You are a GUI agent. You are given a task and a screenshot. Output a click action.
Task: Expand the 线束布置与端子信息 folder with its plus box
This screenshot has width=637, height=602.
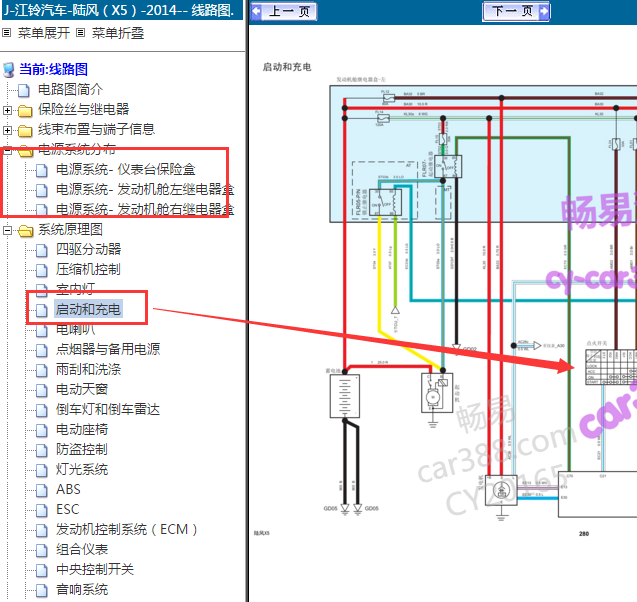point(7,130)
